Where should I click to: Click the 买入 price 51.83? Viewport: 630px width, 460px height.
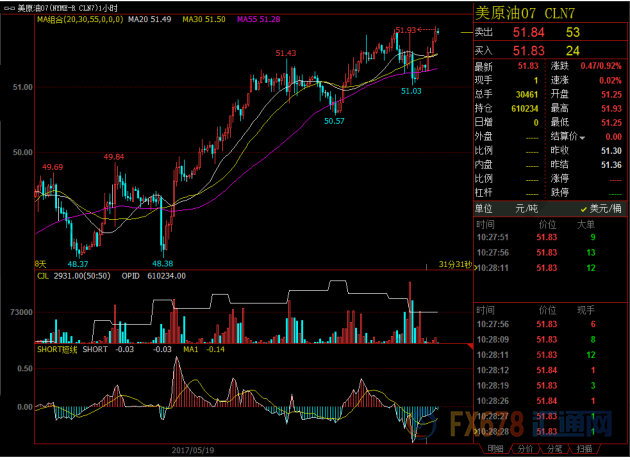pos(528,51)
